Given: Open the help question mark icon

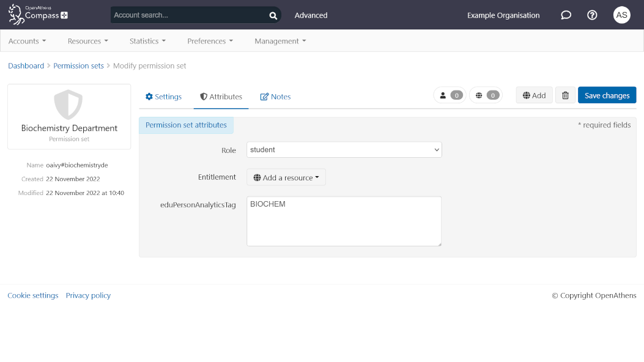Looking at the screenshot, I should tap(592, 15).
